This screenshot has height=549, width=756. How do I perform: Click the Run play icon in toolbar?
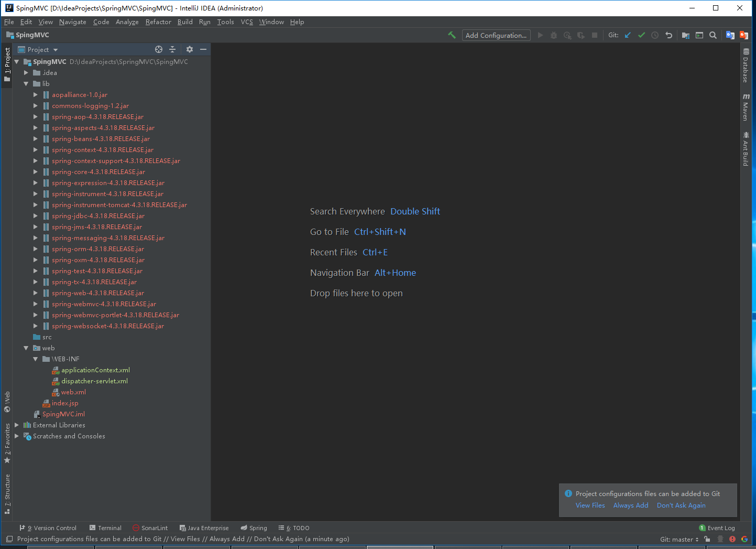pos(540,35)
